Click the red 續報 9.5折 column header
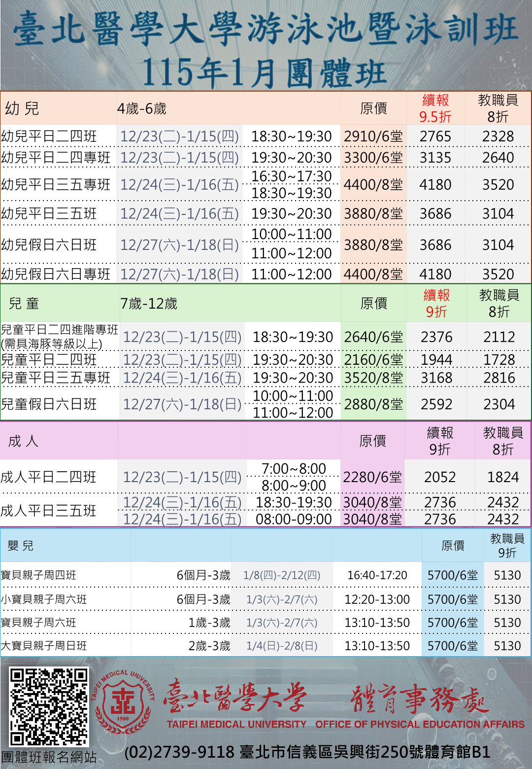Viewport: 532px width, 769px height. pyautogui.click(x=435, y=108)
